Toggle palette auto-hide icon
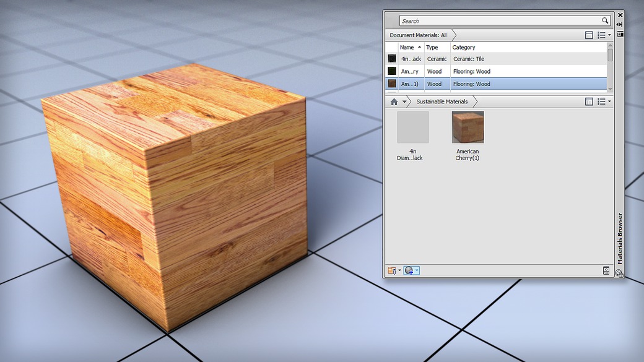644x362 pixels. click(620, 25)
